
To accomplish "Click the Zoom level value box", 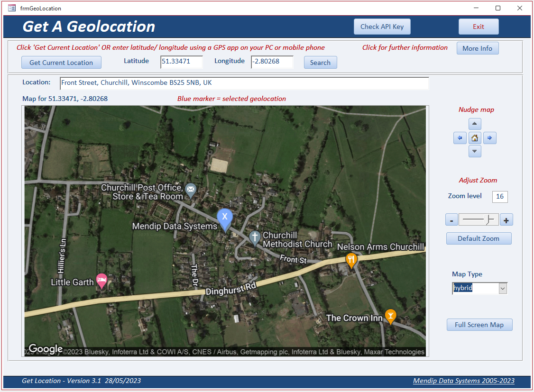I will pos(499,197).
